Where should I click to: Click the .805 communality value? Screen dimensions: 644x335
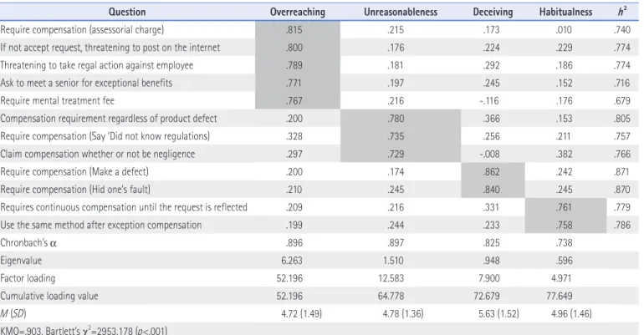coord(622,119)
